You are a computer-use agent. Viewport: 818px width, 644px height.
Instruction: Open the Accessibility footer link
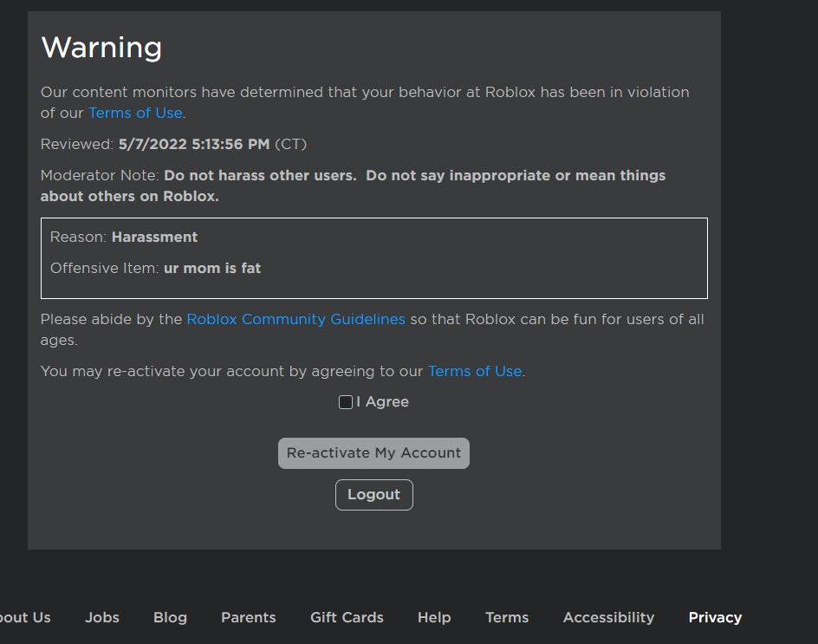pyautogui.click(x=608, y=617)
